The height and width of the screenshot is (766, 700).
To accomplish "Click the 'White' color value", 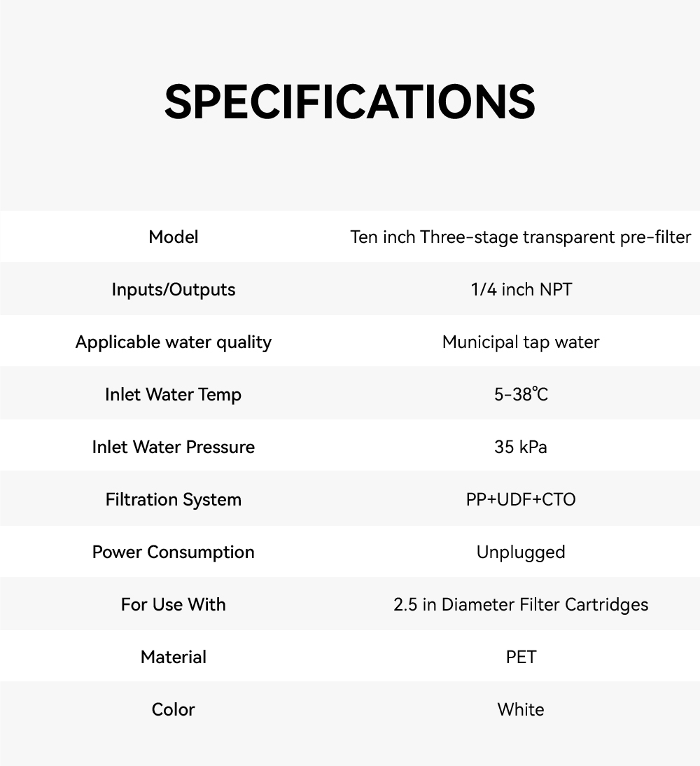I will [x=521, y=710].
